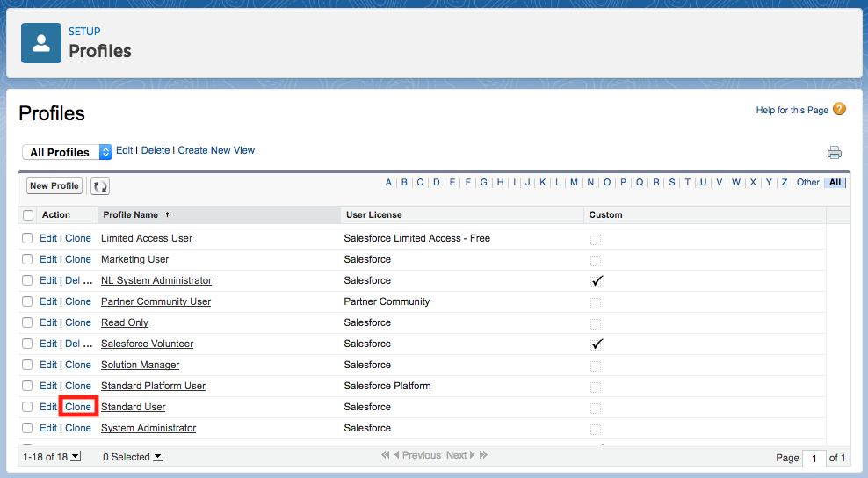
Task: Select the All alphabet filter
Action: [835, 182]
